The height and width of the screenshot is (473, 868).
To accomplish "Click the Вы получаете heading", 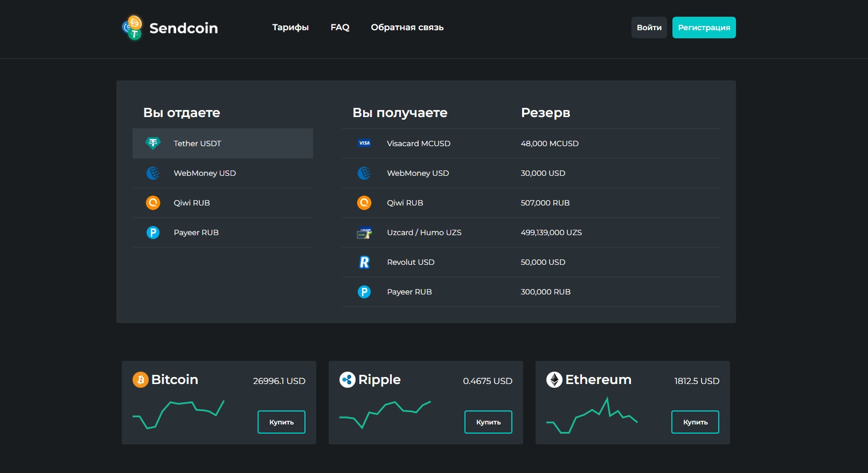I will click(400, 113).
